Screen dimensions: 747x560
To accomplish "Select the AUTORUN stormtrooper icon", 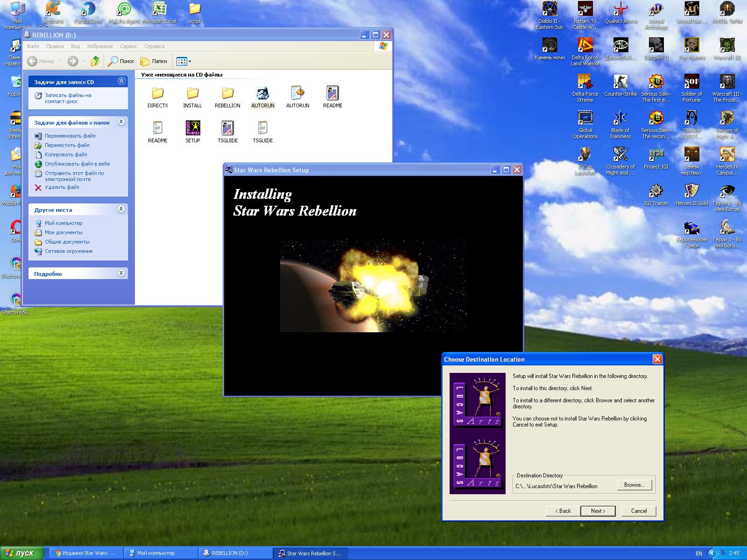I will [262, 94].
